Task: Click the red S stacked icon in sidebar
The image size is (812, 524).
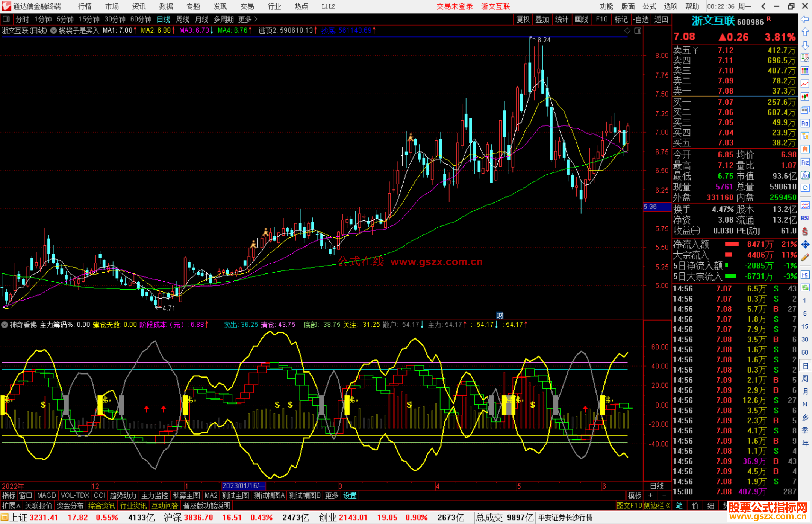Action: (805, 231)
